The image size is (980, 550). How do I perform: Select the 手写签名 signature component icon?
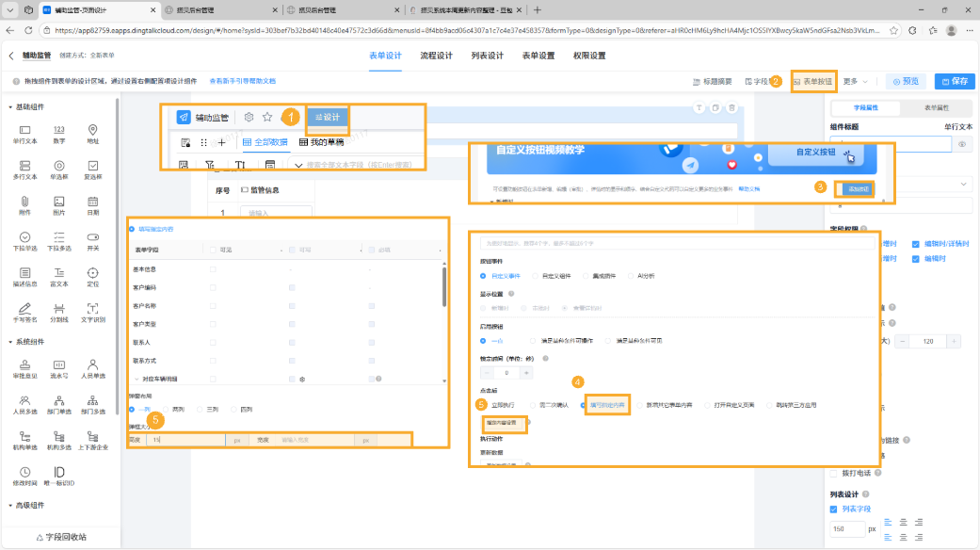pos(25,309)
